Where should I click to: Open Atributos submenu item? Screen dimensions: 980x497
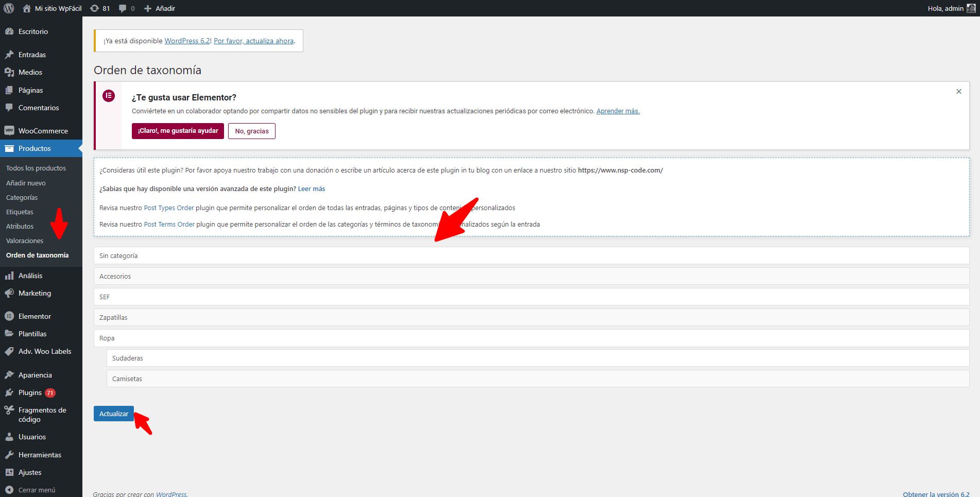[20, 226]
